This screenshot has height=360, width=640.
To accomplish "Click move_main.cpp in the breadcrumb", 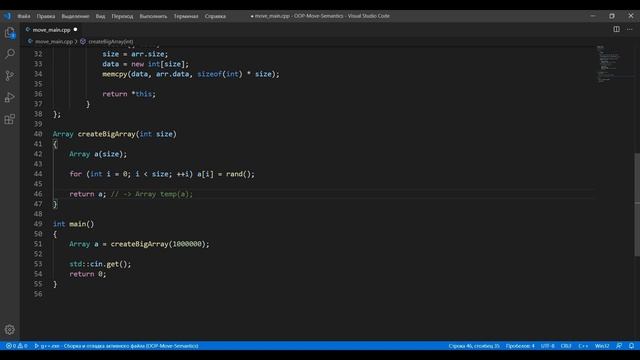I will pyautogui.click(x=53, y=42).
